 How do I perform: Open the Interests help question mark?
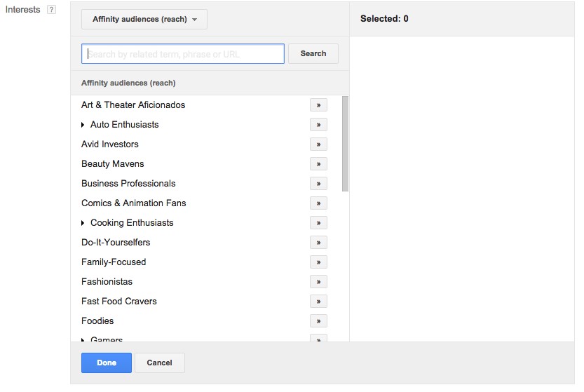(x=51, y=10)
